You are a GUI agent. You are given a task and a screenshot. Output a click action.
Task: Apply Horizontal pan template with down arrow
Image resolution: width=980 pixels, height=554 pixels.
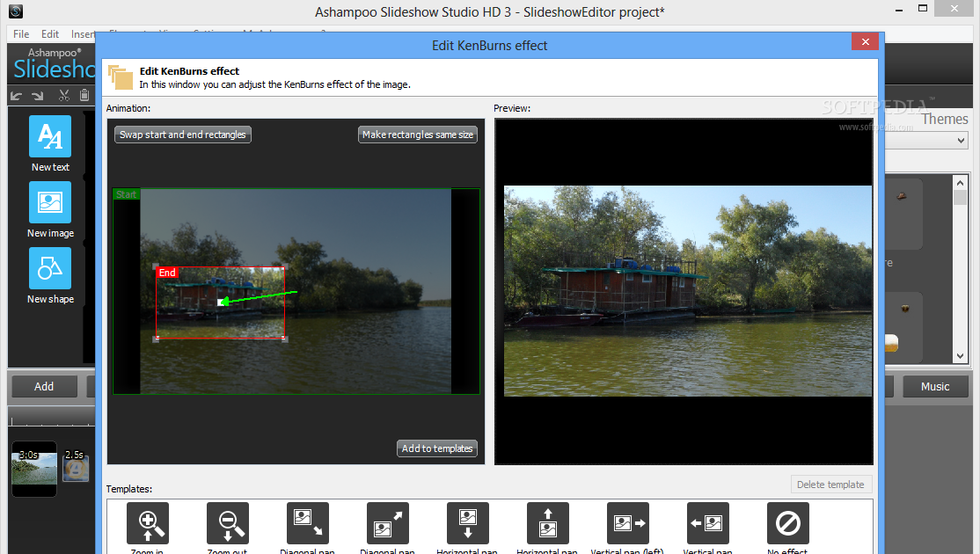pyautogui.click(x=467, y=523)
